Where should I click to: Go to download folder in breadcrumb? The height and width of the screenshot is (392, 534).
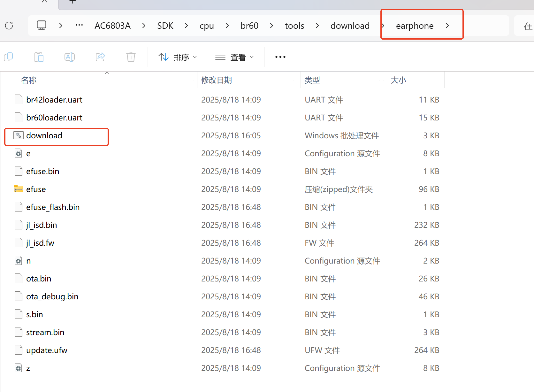click(350, 26)
